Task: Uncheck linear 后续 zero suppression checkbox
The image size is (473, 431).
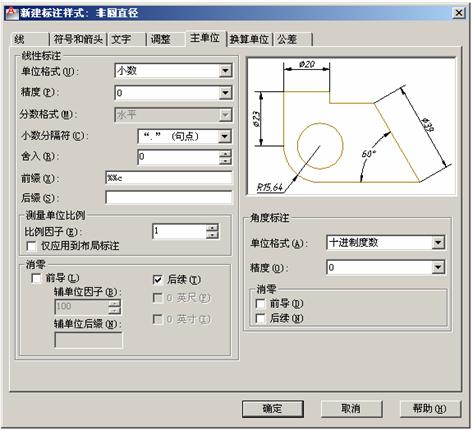Action: (x=158, y=279)
